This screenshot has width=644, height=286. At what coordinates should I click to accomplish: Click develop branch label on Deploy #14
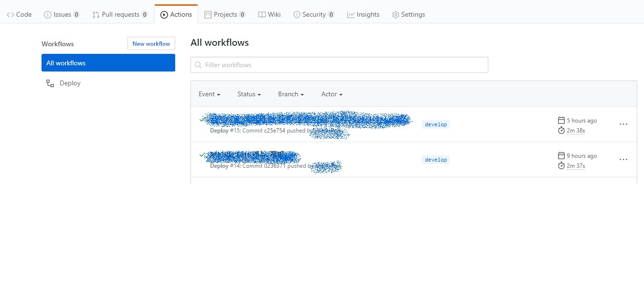[x=436, y=160]
